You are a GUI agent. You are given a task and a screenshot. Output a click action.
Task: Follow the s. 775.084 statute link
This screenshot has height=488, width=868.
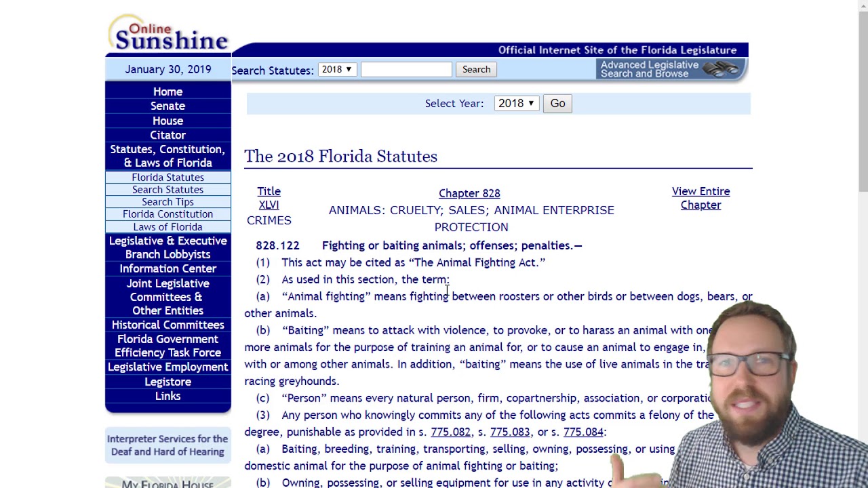click(x=583, y=432)
